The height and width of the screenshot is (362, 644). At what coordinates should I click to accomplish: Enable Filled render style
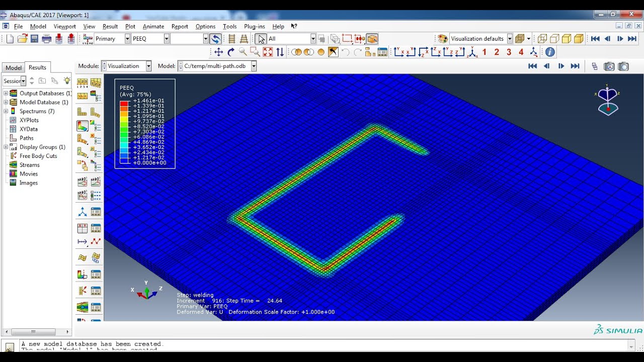(x=567, y=39)
